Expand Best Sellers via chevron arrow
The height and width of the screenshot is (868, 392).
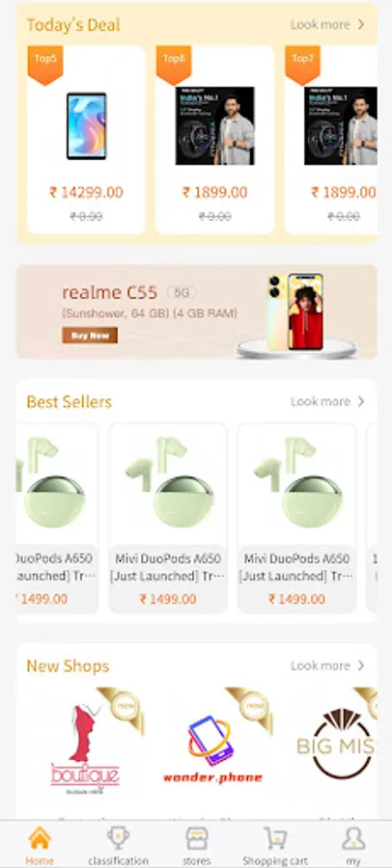(361, 401)
